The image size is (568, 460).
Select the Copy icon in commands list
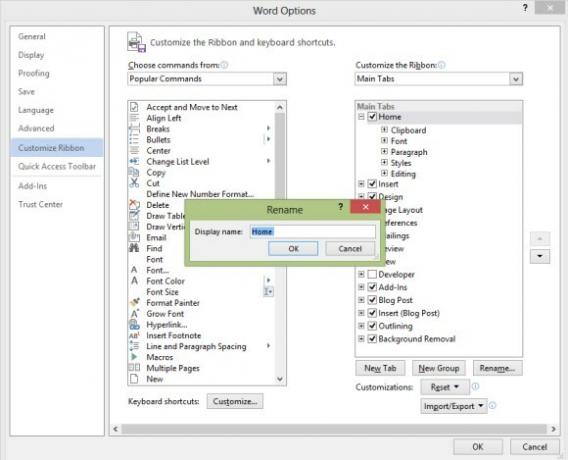(134, 172)
